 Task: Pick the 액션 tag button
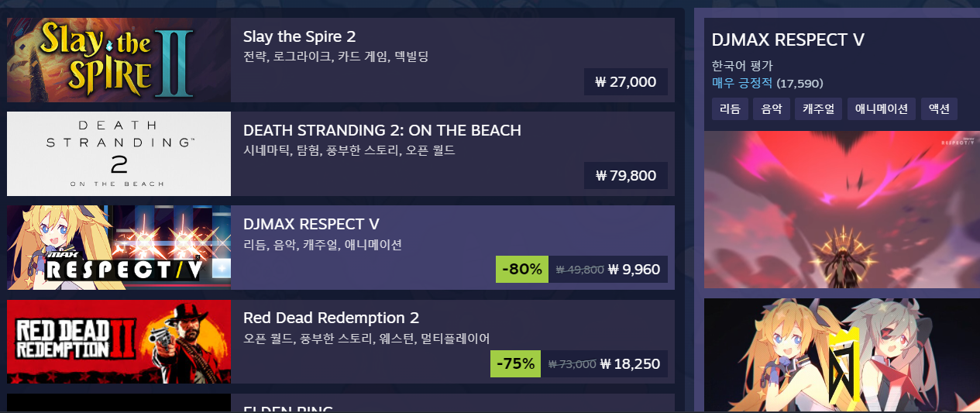[939, 108]
